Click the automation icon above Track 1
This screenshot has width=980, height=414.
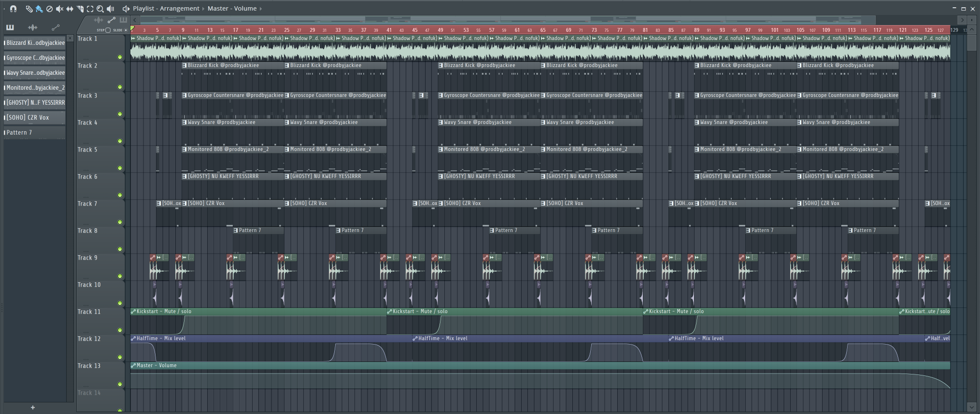coord(112,20)
